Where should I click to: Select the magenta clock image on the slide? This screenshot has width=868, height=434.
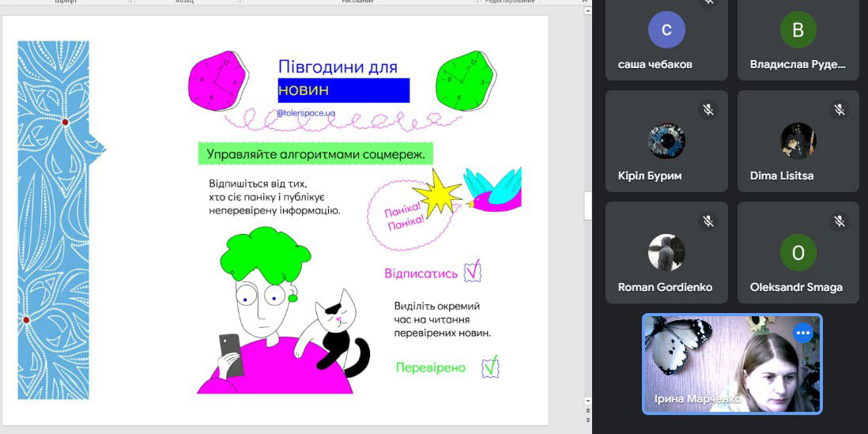click(x=218, y=81)
